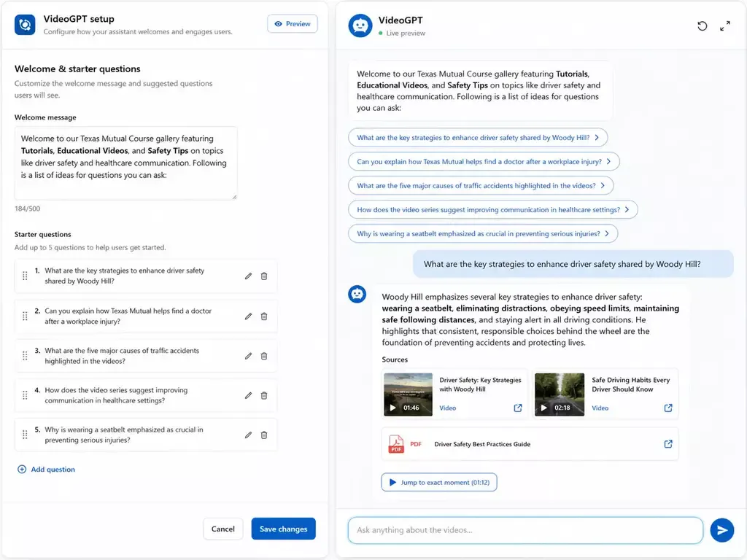Click drag handle of question 3
Image resolution: width=747 pixels, height=560 pixels.
point(25,356)
